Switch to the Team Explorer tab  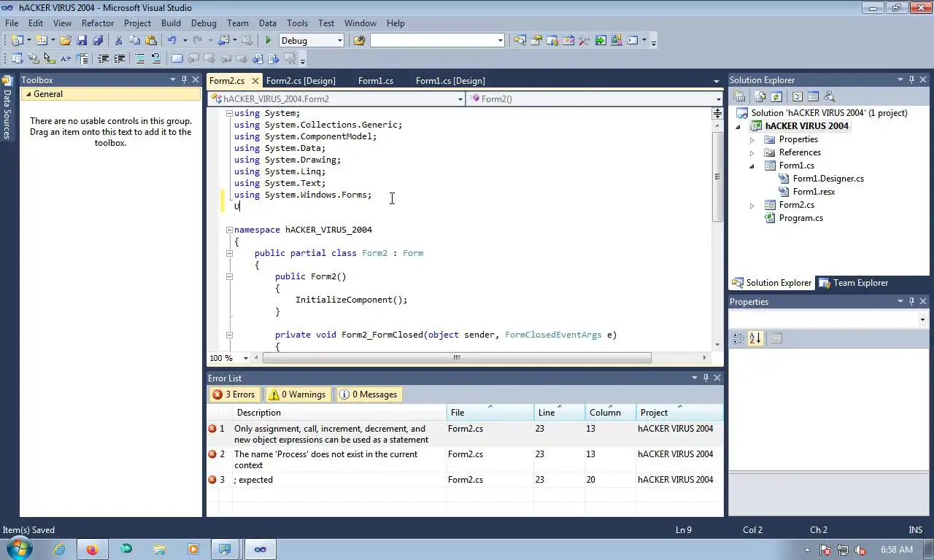[x=854, y=283]
